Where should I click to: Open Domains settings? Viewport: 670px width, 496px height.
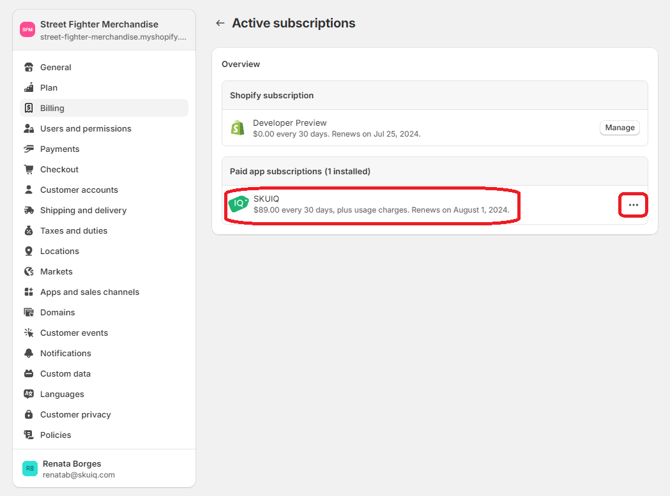pyautogui.click(x=104, y=312)
